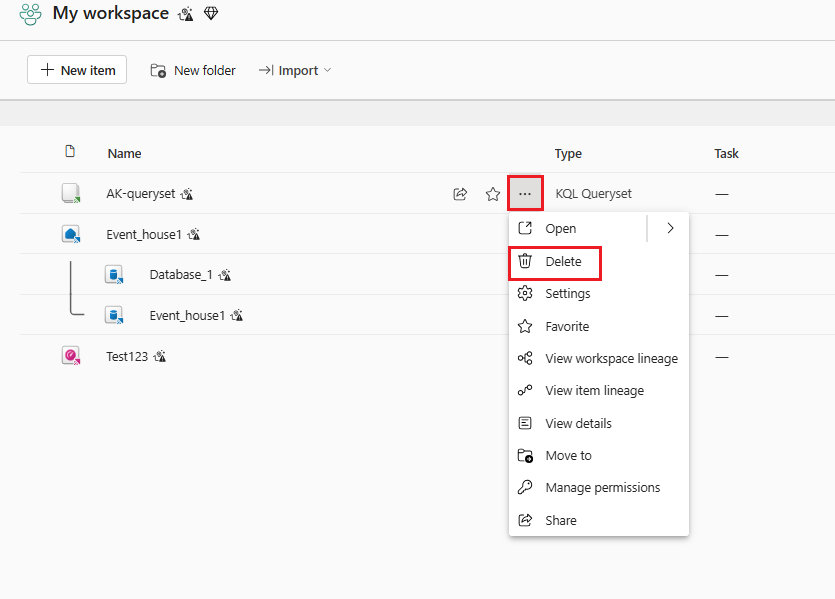Click the sensitivity label icon beside Database_1
This screenshot has width=835, height=599.
pos(225,275)
